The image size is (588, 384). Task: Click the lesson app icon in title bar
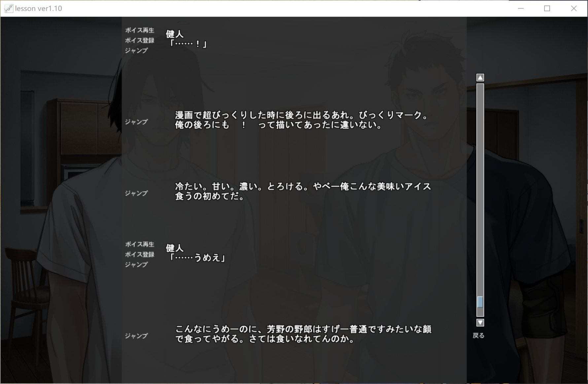[x=9, y=9]
